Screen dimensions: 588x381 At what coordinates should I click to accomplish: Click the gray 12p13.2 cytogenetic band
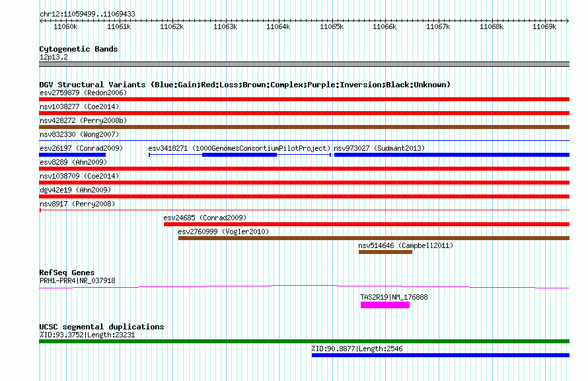[304, 64]
